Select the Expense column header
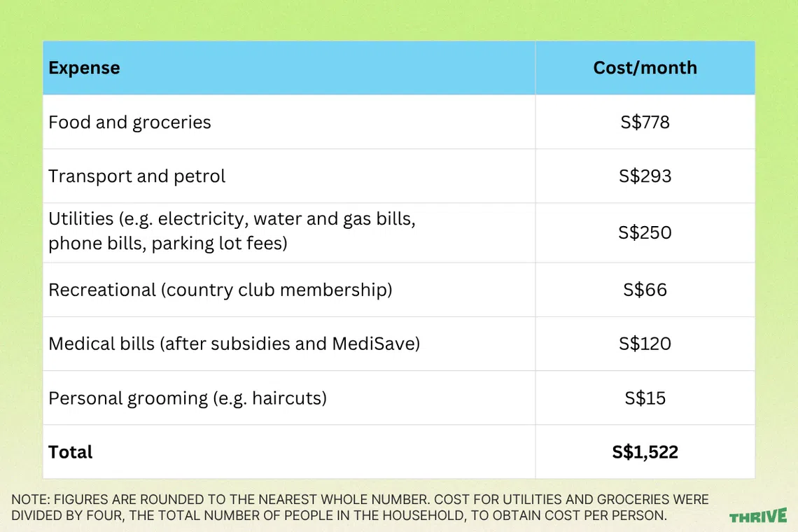Image resolution: width=798 pixels, height=532 pixels. [x=84, y=68]
